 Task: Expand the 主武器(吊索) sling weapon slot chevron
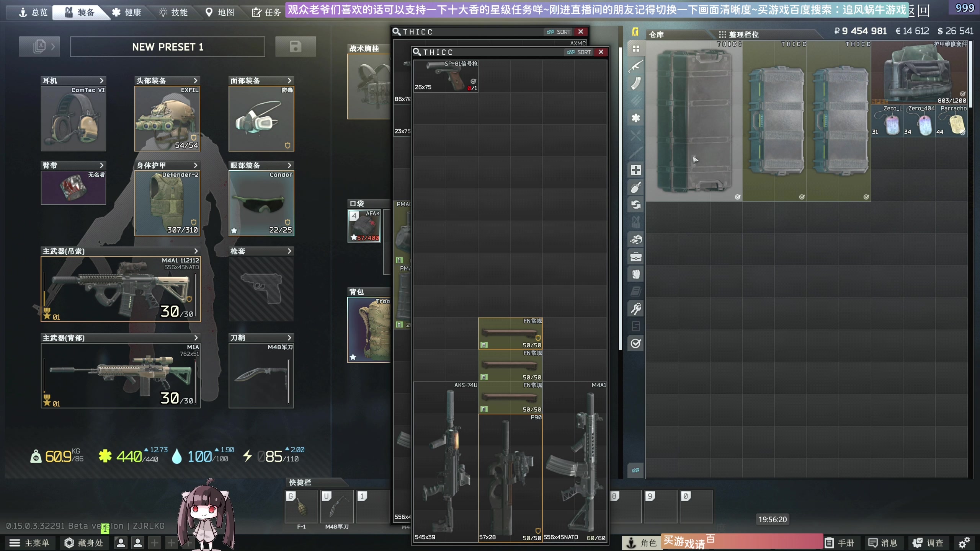pyautogui.click(x=196, y=251)
